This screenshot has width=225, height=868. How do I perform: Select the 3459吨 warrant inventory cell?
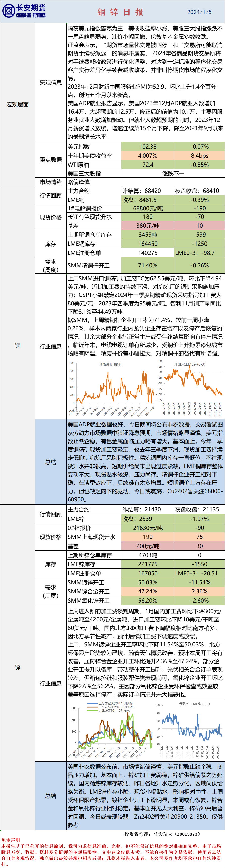click(148, 234)
